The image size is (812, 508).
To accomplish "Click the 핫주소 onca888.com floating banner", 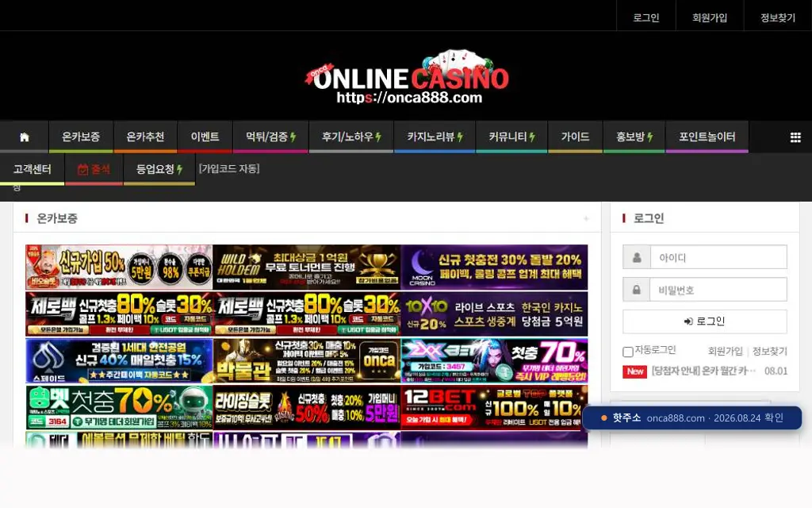I will (691, 418).
